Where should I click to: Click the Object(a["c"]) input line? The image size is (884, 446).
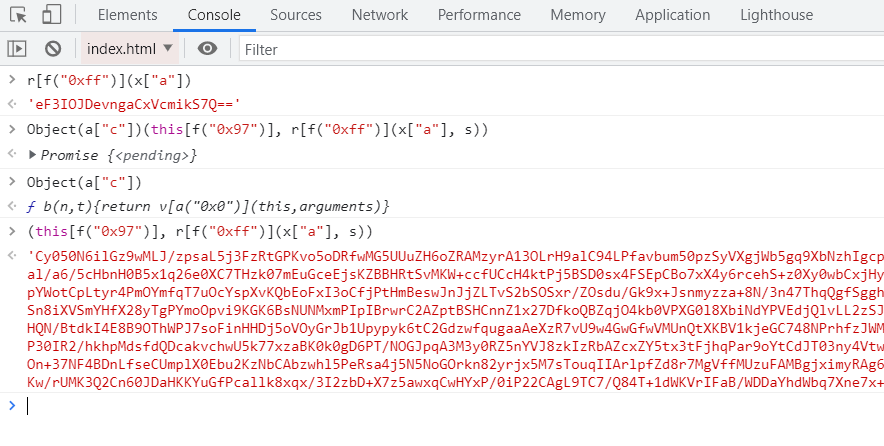(x=85, y=182)
